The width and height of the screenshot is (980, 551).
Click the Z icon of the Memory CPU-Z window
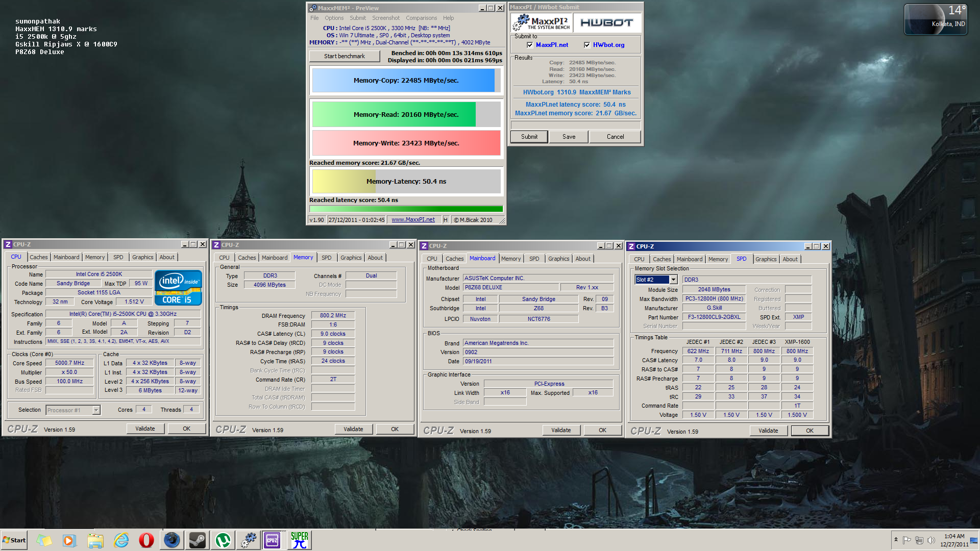(x=216, y=245)
